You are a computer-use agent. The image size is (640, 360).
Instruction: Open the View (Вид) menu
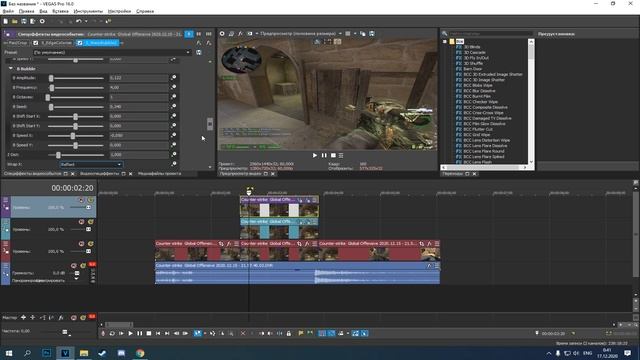coord(43,11)
